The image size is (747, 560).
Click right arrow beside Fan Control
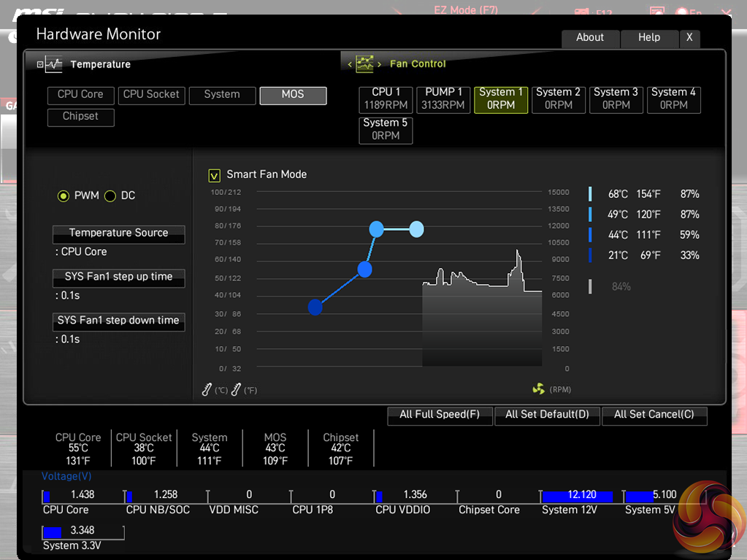pyautogui.click(x=379, y=64)
